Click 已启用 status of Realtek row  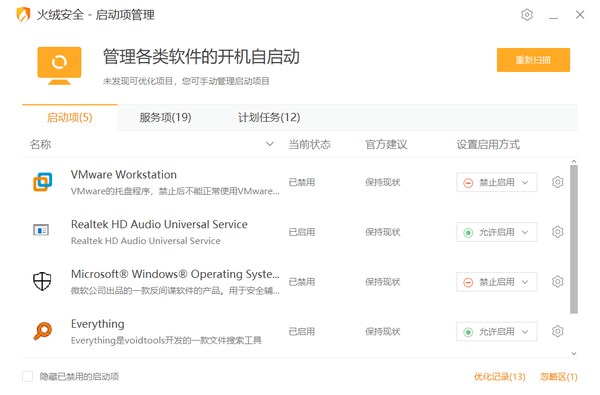[x=302, y=232]
